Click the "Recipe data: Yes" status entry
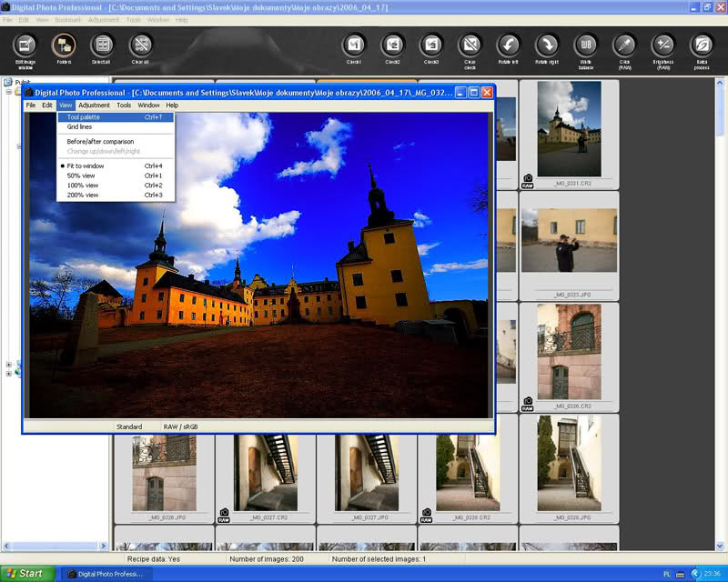This screenshot has height=582, width=728. coord(154,559)
